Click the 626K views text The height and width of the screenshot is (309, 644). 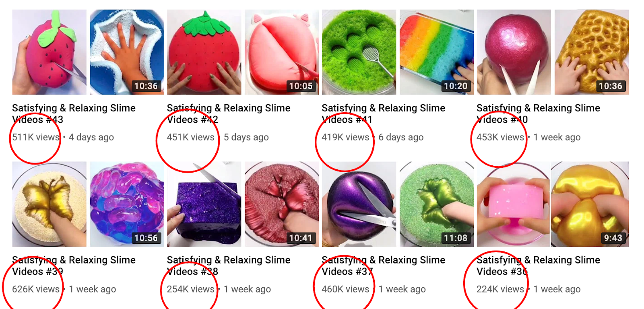[x=36, y=289]
